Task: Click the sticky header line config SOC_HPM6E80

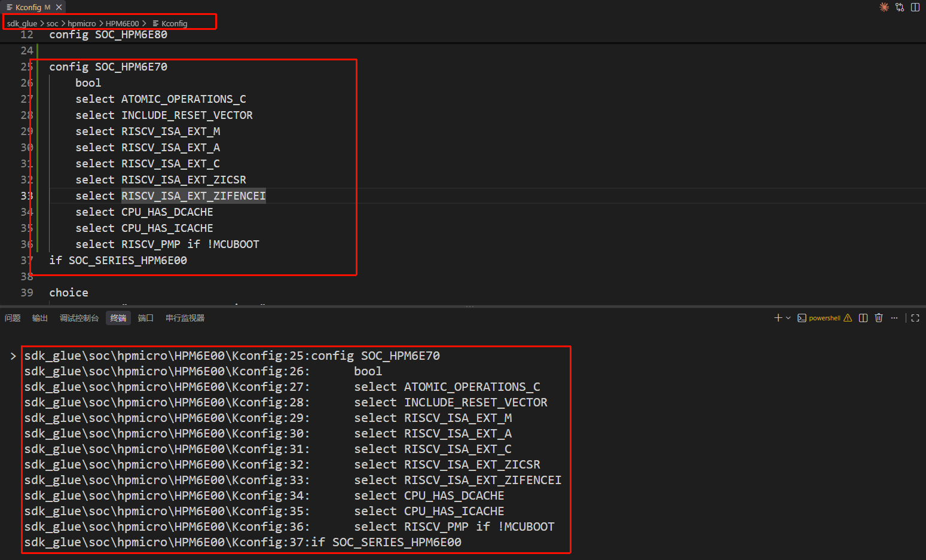Action: (108, 35)
